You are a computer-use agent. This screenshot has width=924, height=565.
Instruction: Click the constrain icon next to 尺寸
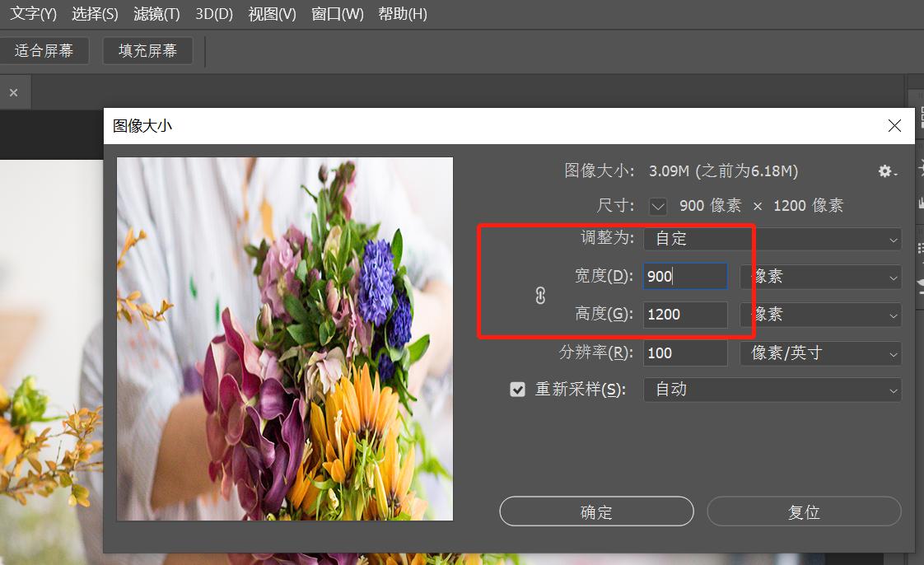657,206
